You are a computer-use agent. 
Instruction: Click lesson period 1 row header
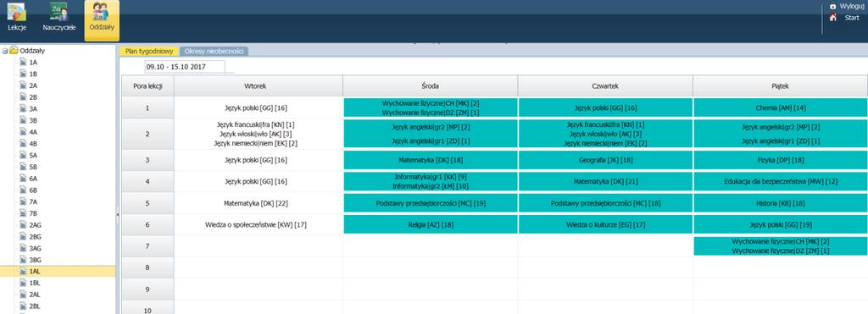click(147, 107)
